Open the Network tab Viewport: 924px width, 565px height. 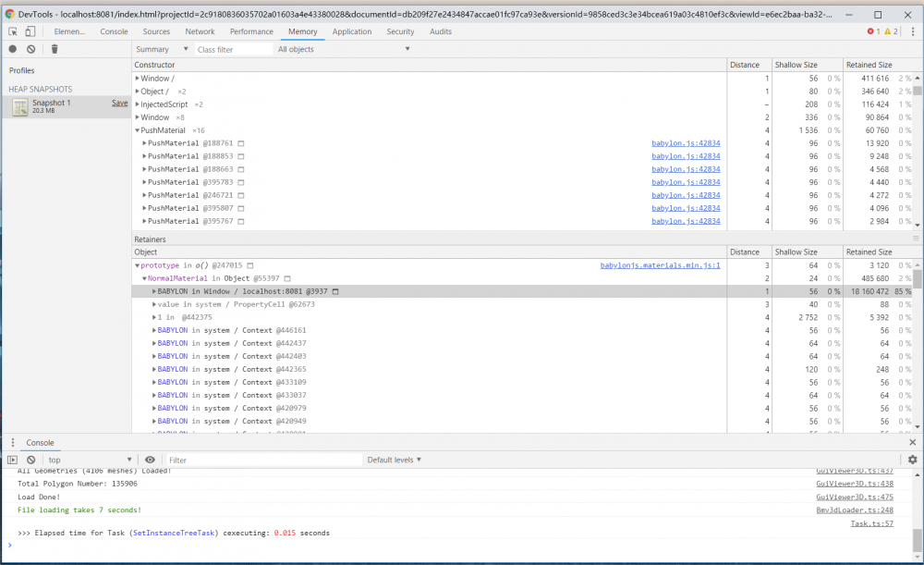(x=200, y=31)
